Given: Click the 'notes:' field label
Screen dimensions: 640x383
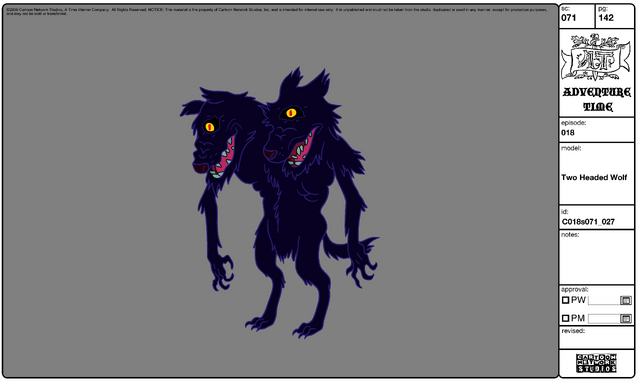Looking at the screenshot, I should point(570,235).
